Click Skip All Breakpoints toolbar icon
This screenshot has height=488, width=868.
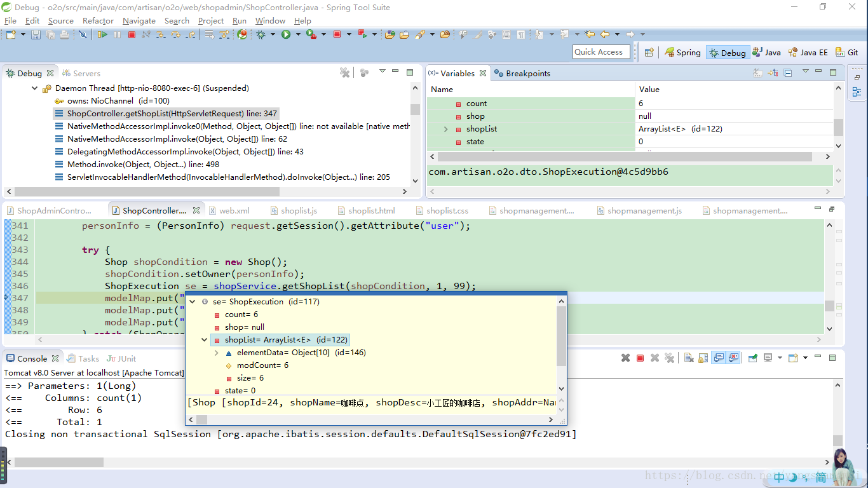click(83, 34)
